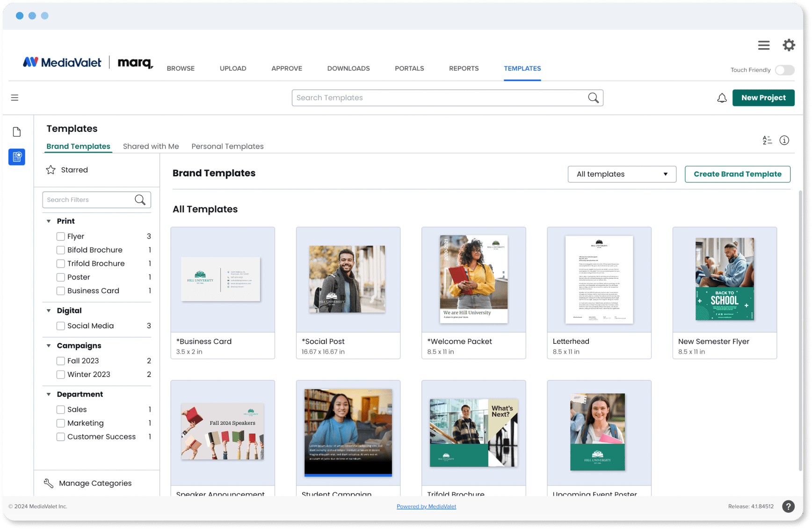Check the Social Media checkbox

pyautogui.click(x=61, y=326)
